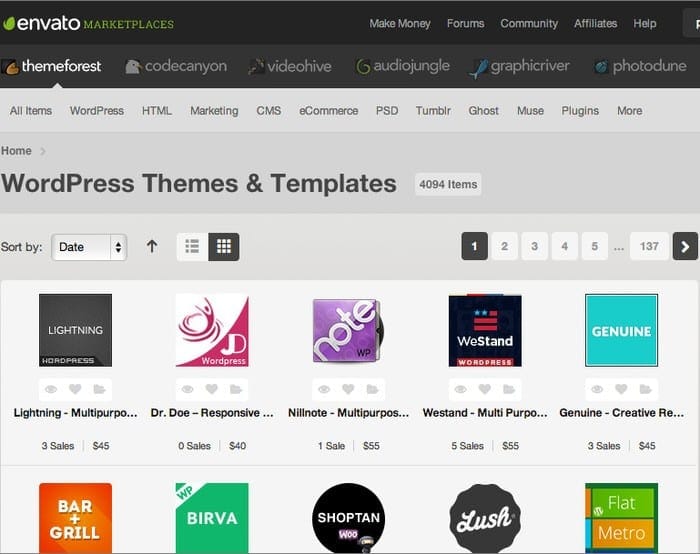Image resolution: width=700 pixels, height=554 pixels.
Task: Open Westand - Multi Purpo... title link
Action: coord(485,413)
